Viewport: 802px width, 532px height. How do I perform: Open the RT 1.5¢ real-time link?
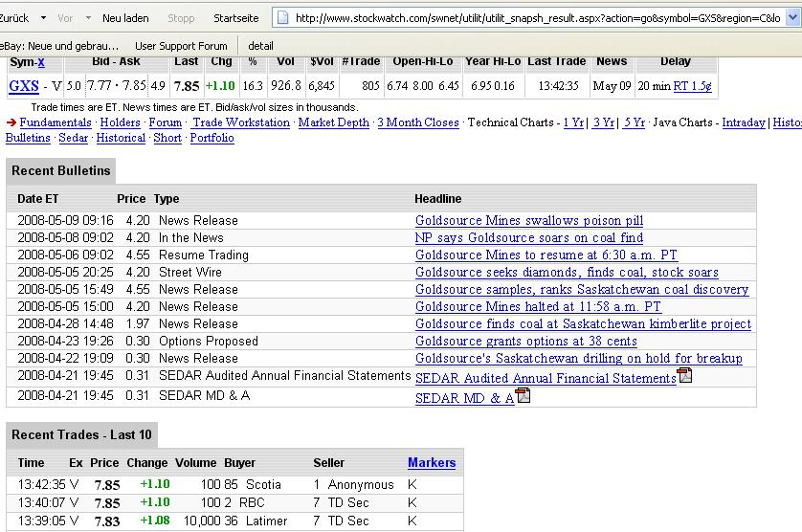coord(692,86)
